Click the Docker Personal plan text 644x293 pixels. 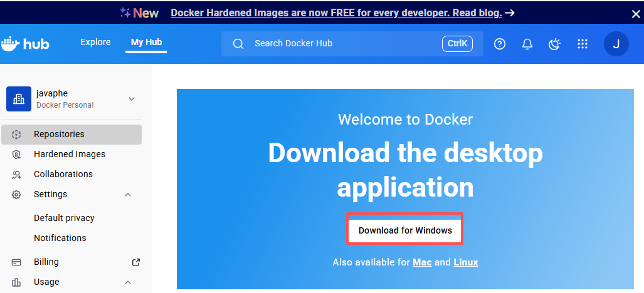click(65, 105)
